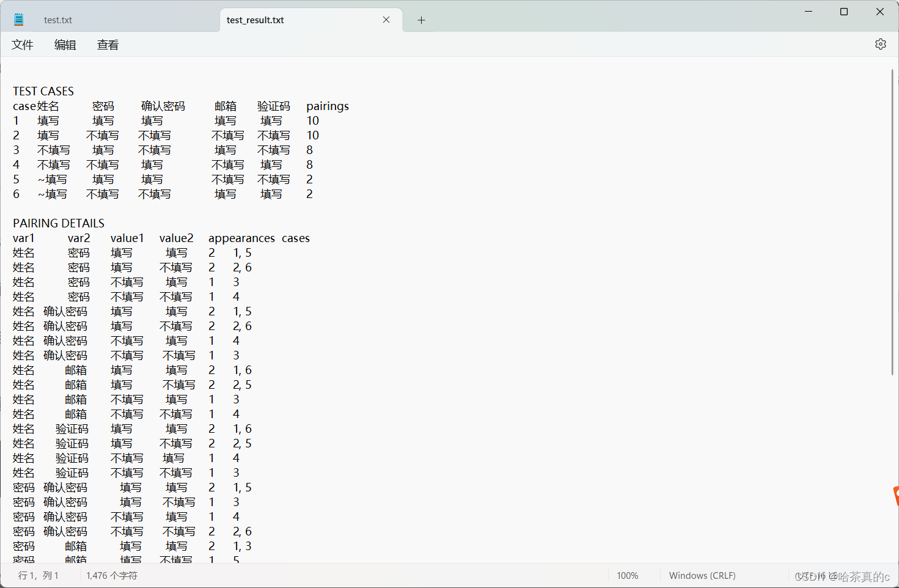This screenshot has width=899, height=588.
Task: Click the var1 column header
Action: pyautogui.click(x=24, y=238)
